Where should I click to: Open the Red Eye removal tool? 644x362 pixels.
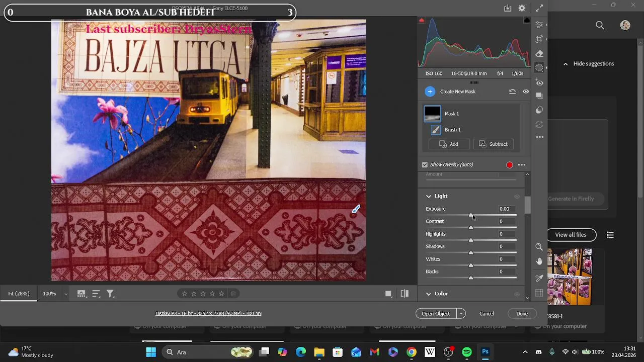click(539, 82)
